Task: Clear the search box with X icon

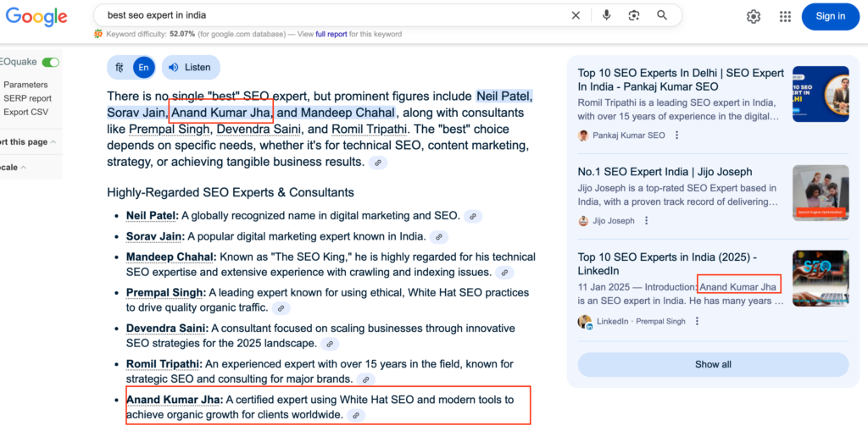Action: click(576, 15)
